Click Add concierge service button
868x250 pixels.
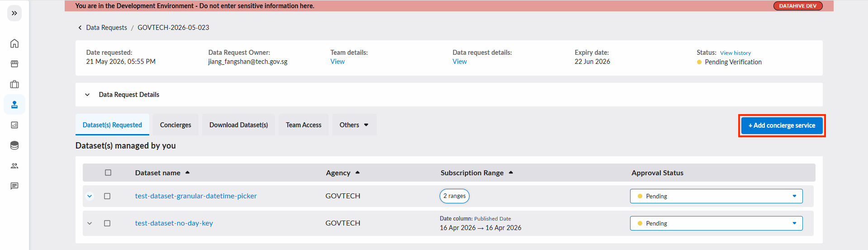coord(782,125)
